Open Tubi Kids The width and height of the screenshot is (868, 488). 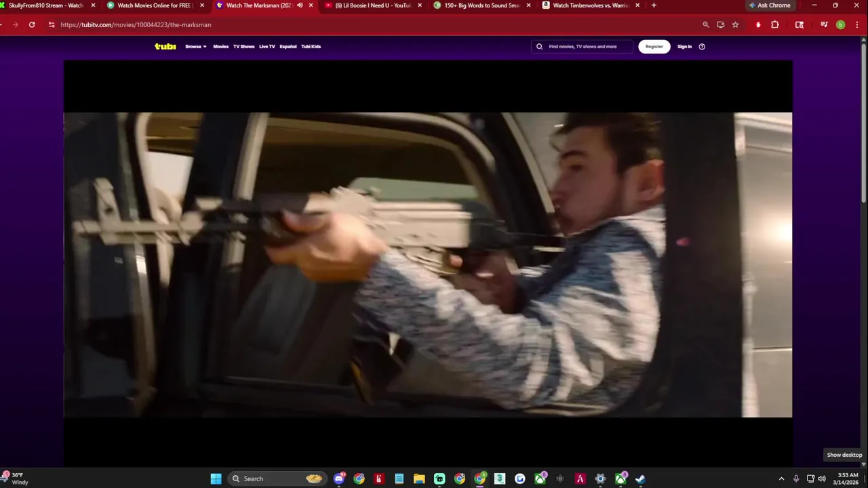[x=311, y=47]
